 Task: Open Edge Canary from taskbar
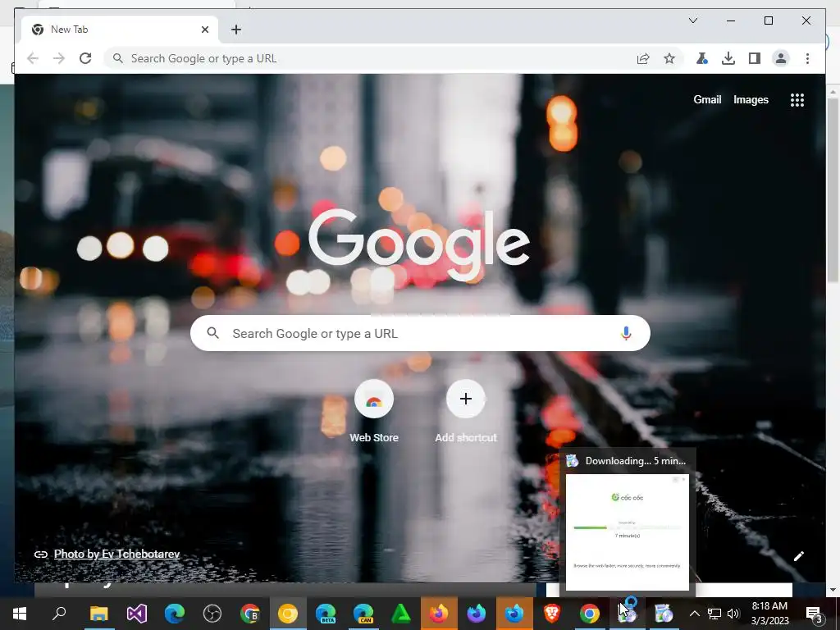363,614
